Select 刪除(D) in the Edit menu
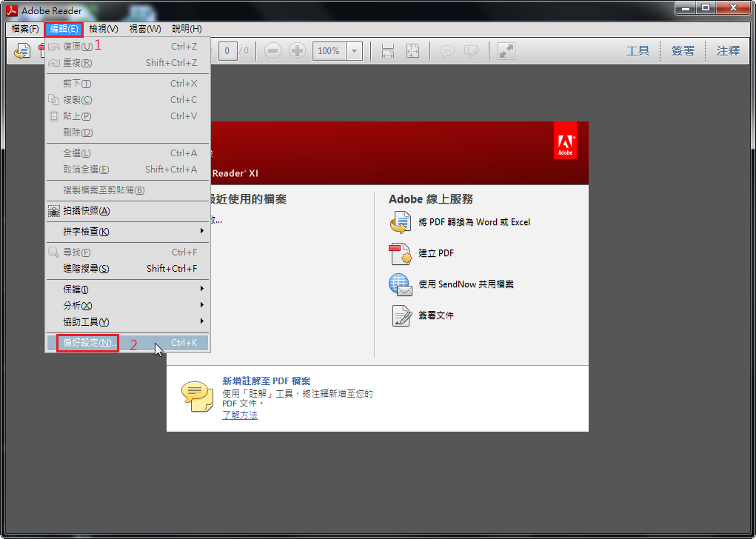The height and width of the screenshot is (539, 756). click(x=128, y=133)
